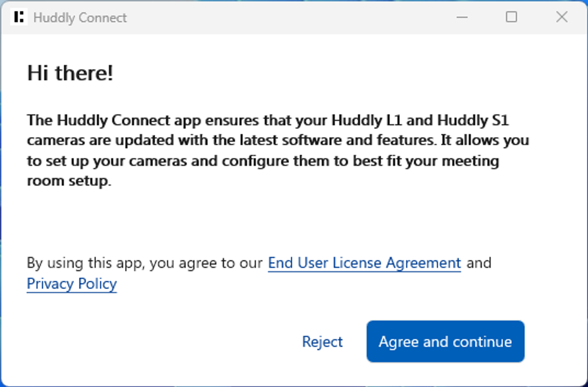
Task: Click the "Huddly Connect" window title text
Action: tap(80, 17)
